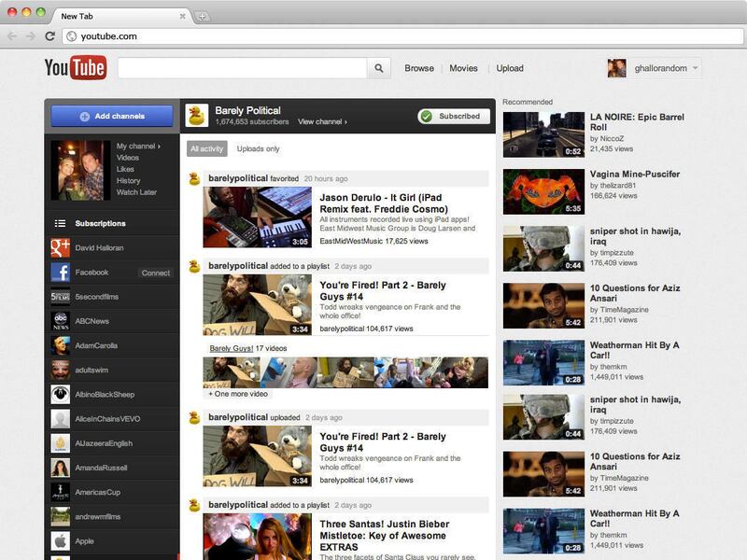Click the Add channels button

[112, 116]
